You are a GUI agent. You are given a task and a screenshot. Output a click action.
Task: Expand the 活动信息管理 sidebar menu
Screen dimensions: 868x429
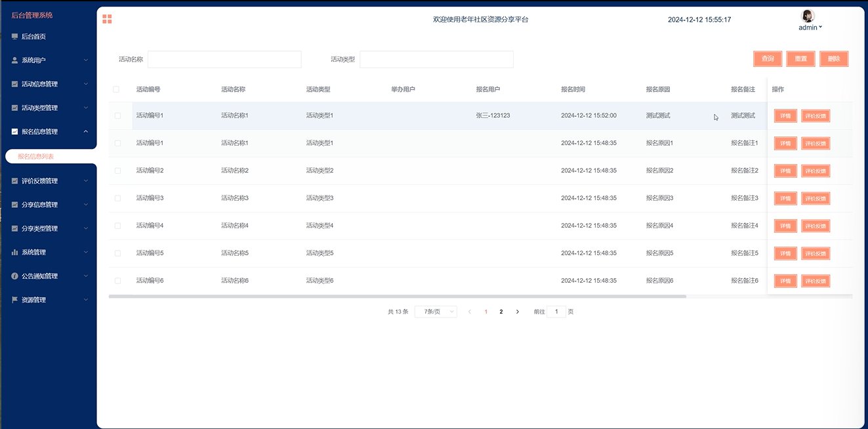click(x=48, y=84)
